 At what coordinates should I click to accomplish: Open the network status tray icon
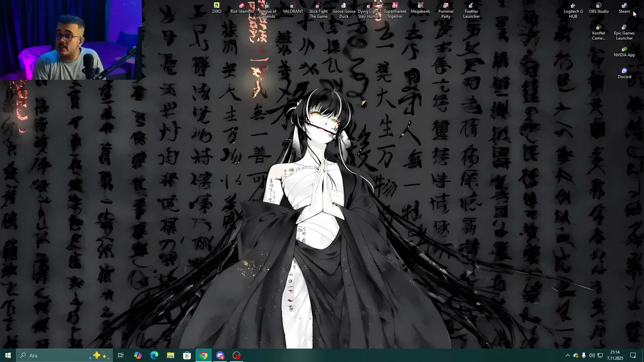(x=600, y=355)
